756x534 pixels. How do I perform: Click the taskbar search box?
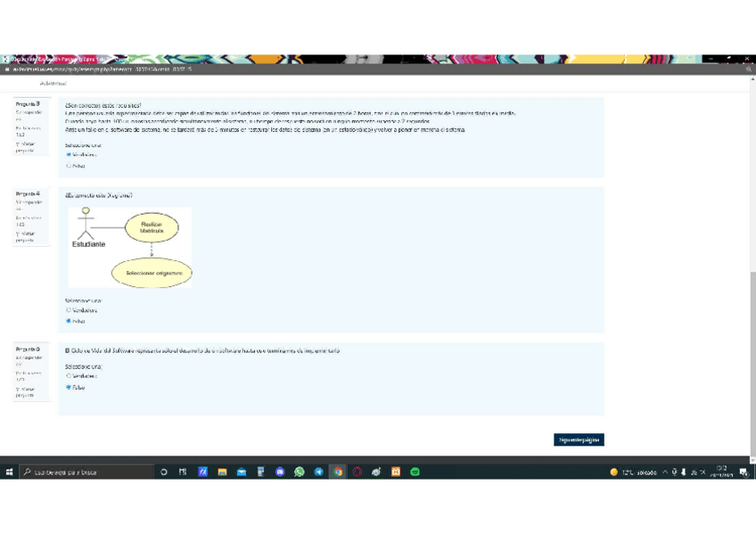86,472
